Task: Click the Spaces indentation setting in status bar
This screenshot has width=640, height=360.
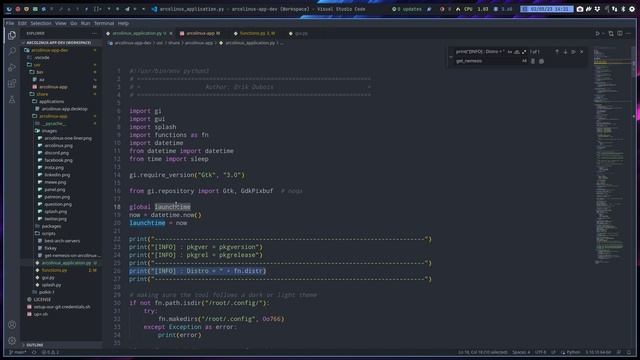Action: [521, 352]
